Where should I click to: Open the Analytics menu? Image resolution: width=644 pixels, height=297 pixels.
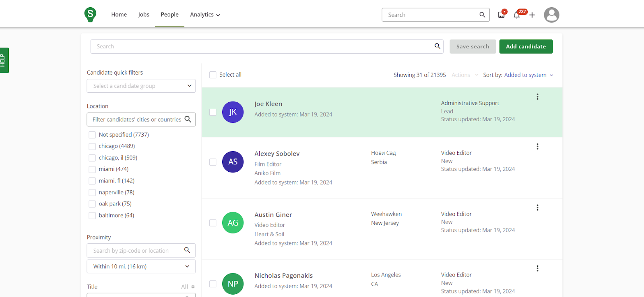[205, 15]
